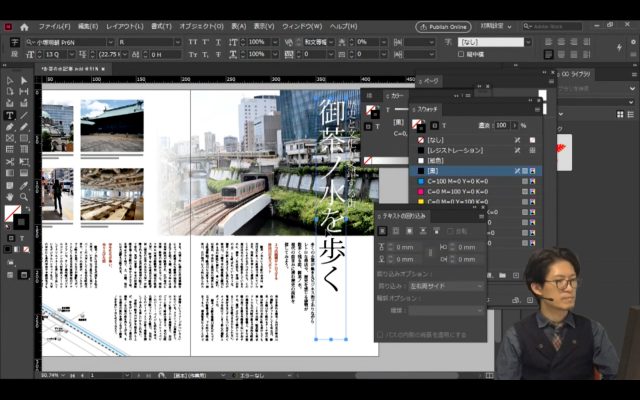Click the Quick Apply lightning icon
The width and height of the screenshot is (640, 400).
pos(619,47)
